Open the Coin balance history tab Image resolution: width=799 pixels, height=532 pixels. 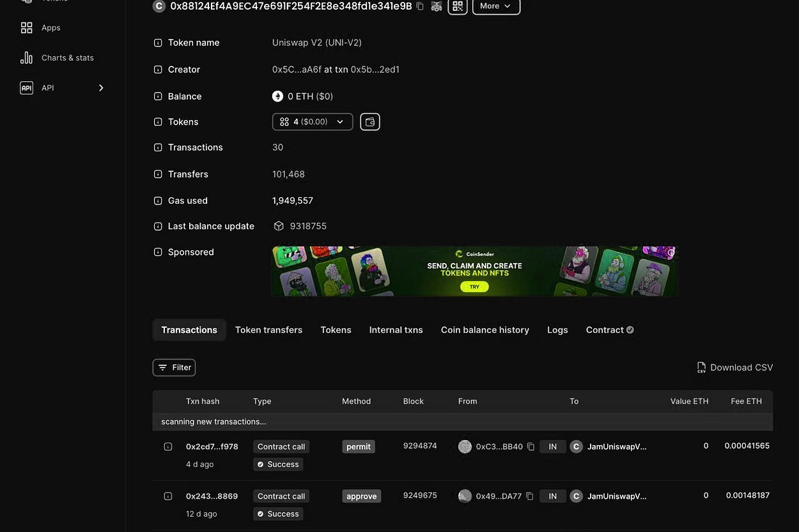coord(485,330)
